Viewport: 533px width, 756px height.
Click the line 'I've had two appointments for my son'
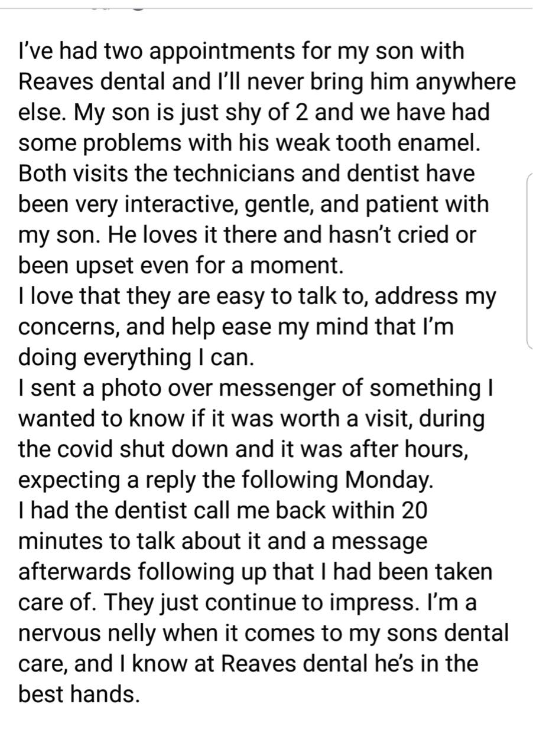[242, 52]
